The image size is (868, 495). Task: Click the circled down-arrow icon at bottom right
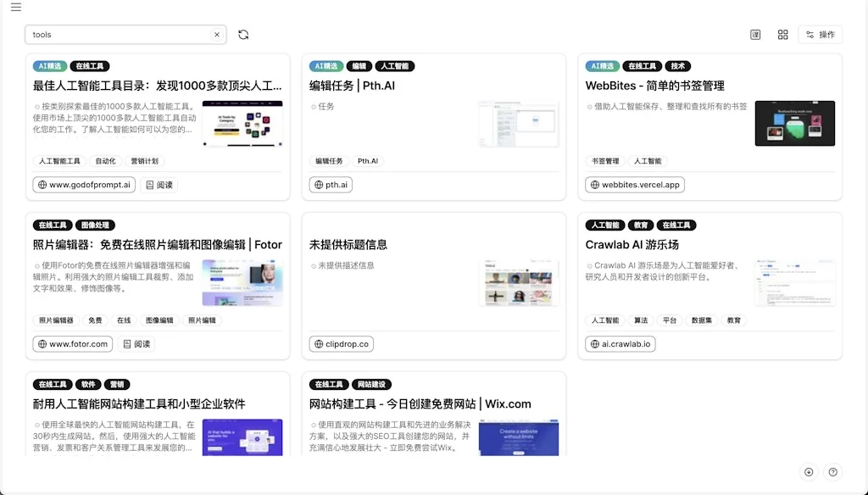pyautogui.click(x=809, y=472)
